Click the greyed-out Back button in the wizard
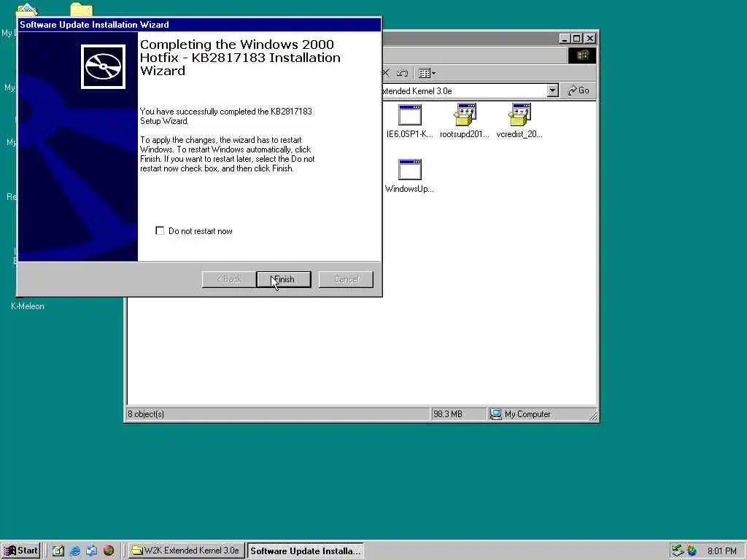Screen dimensions: 747x560 (x=228, y=279)
